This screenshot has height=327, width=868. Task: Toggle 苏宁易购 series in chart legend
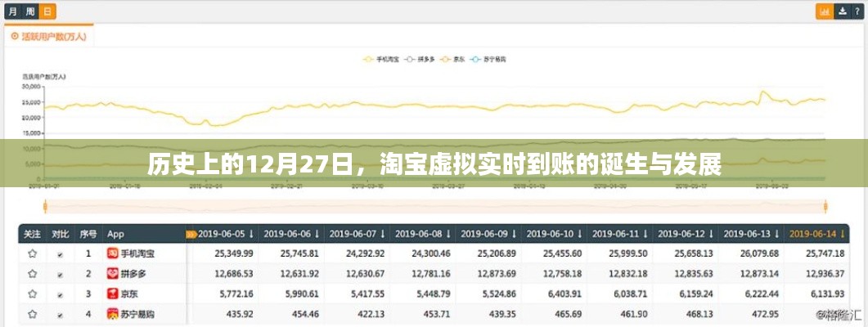pos(488,58)
